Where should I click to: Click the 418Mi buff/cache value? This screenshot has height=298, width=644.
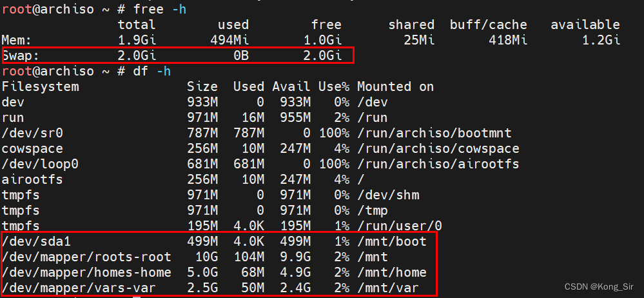coord(508,40)
